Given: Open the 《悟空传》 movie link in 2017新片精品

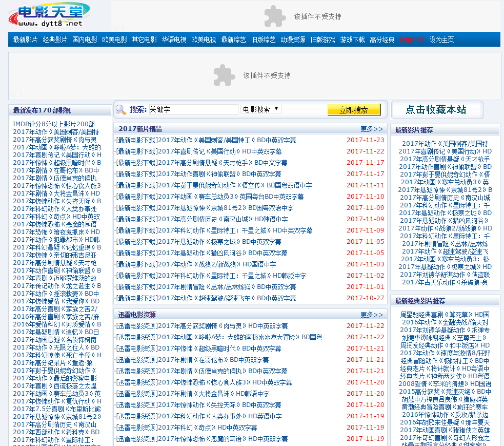Looking at the screenshot, I should click(x=214, y=185).
